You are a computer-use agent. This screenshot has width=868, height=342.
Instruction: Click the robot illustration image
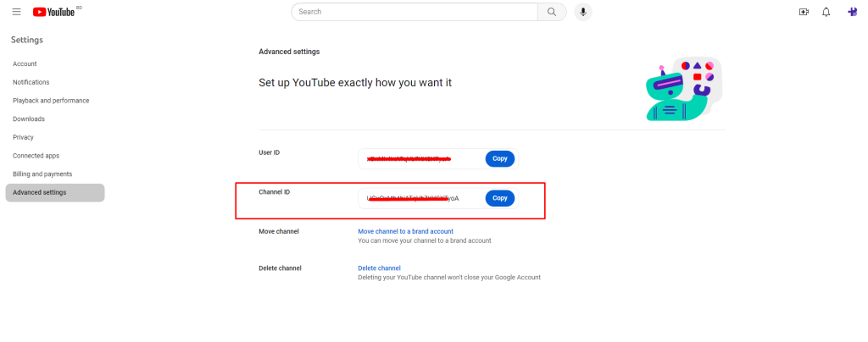[x=684, y=88]
